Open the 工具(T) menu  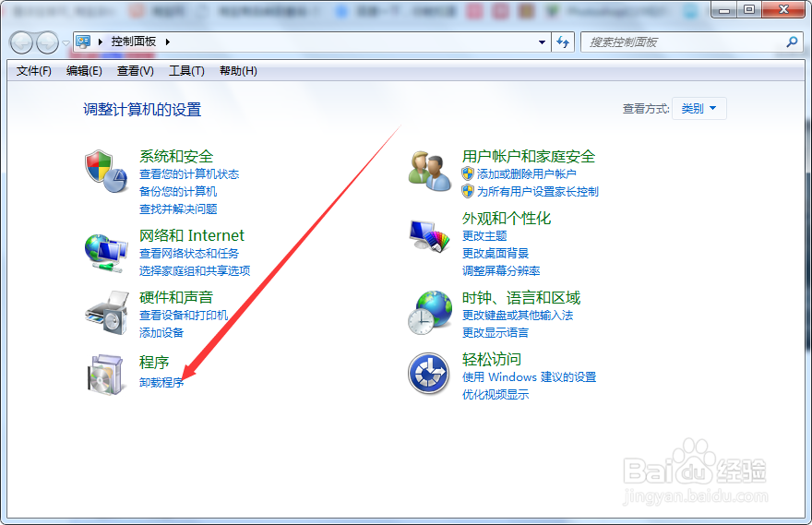(x=186, y=71)
